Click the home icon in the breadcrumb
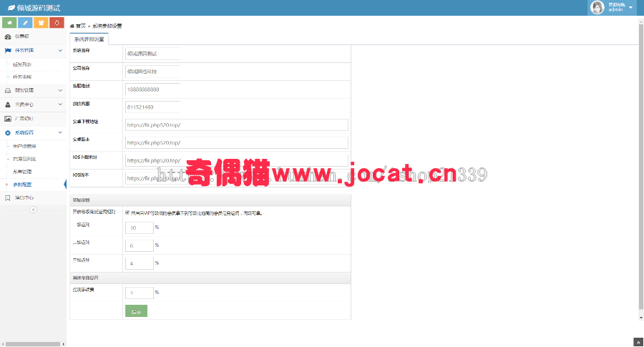644x347 pixels. click(72, 26)
